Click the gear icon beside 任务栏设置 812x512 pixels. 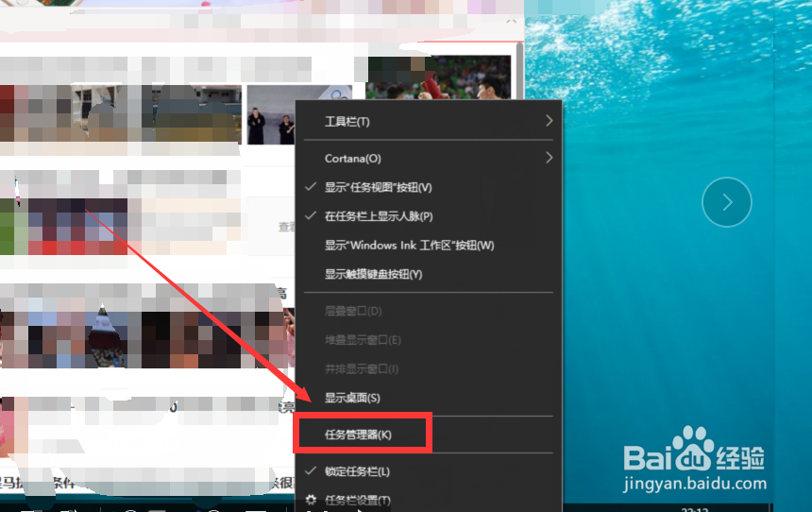point(311,500)
